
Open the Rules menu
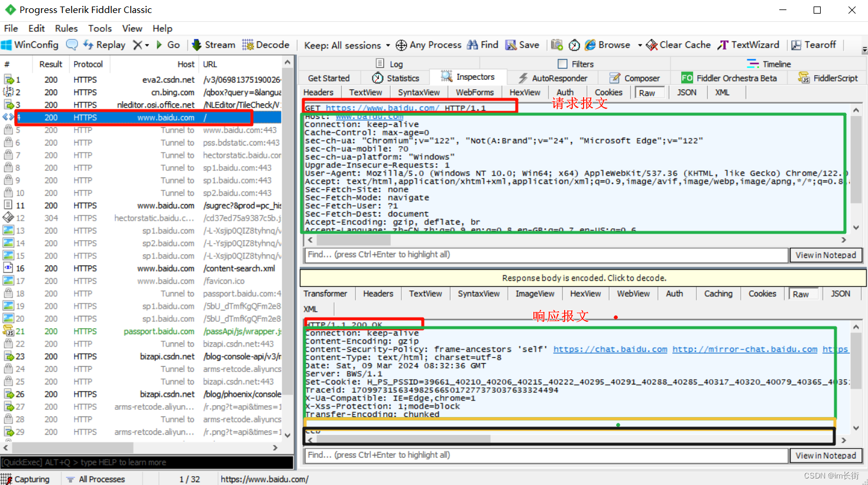pos(66,28)
